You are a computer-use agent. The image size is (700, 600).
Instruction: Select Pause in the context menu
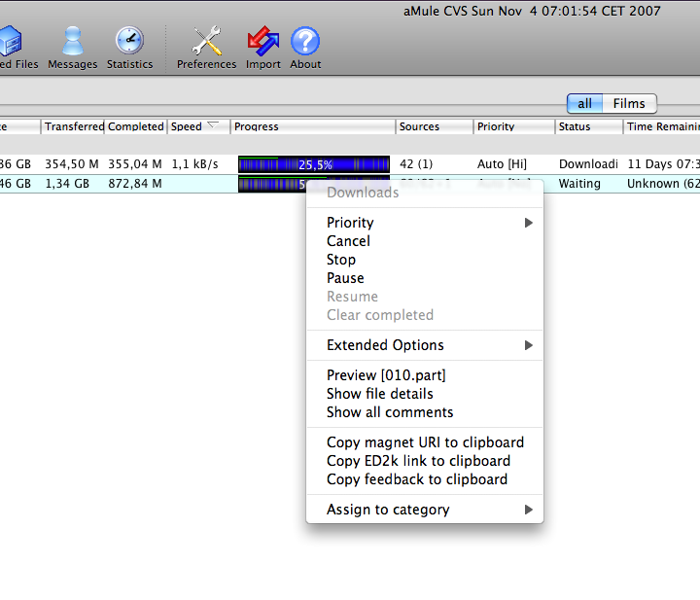coord(345,278)
